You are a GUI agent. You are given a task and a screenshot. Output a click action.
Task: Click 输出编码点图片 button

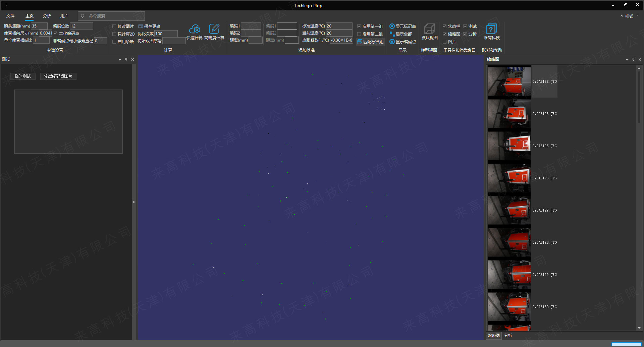click(58, 76)
